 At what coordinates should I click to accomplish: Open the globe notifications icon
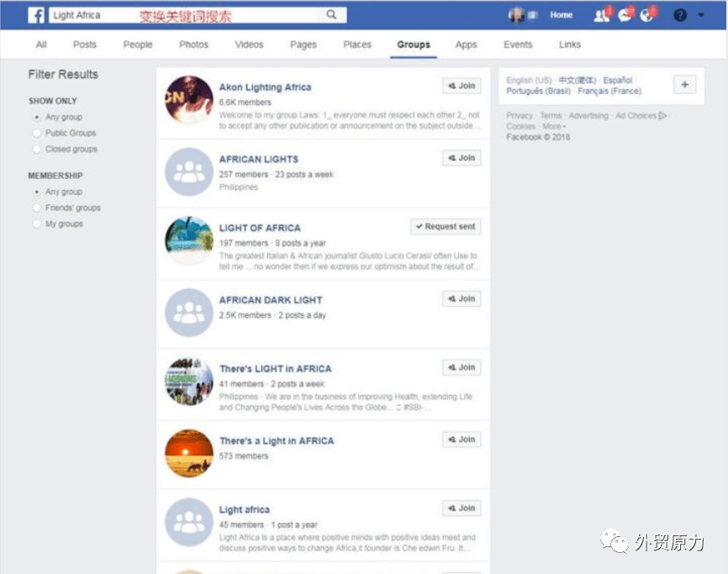[646, 16]
